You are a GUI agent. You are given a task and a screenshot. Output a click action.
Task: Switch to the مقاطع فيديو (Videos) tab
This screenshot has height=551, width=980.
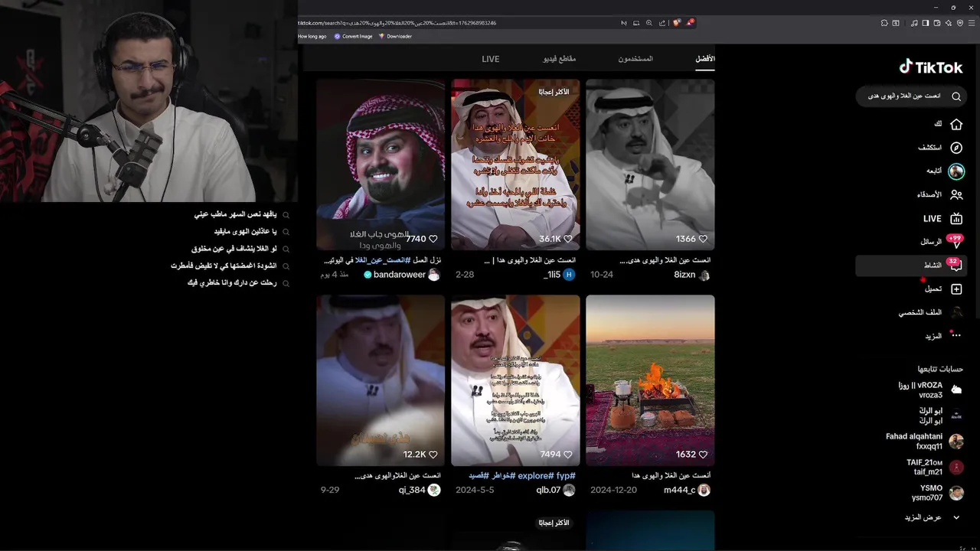tap(560, 59)
